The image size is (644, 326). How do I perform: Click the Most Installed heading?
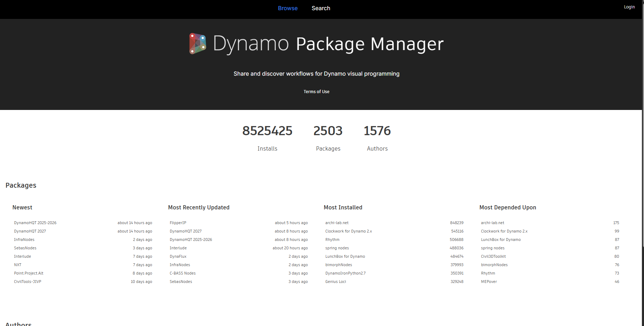[x=343, y=207]
